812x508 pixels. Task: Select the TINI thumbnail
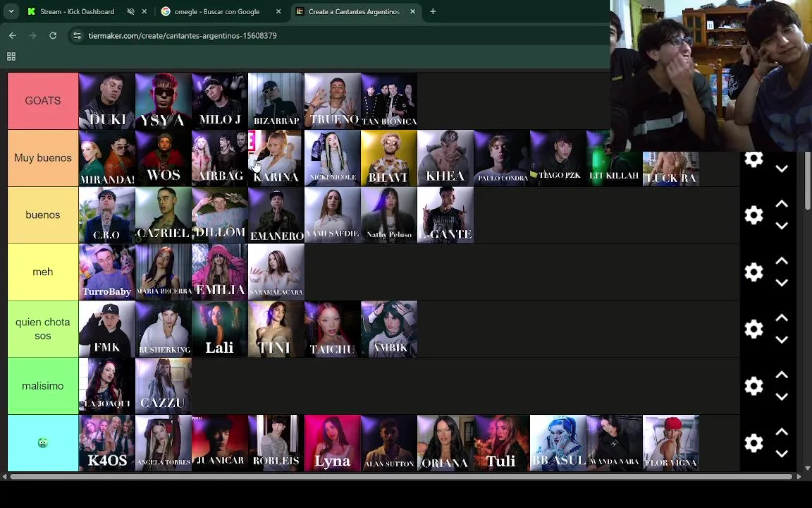276,329
